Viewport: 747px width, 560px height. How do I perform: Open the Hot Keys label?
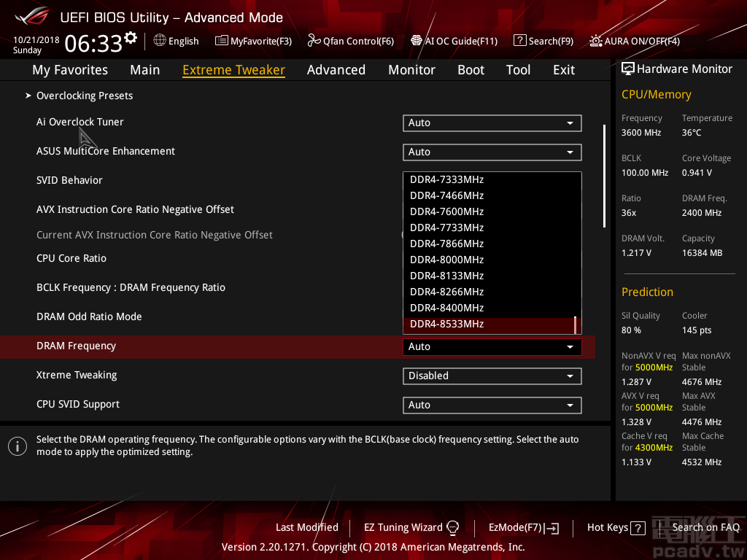click(x=608, y=527)
